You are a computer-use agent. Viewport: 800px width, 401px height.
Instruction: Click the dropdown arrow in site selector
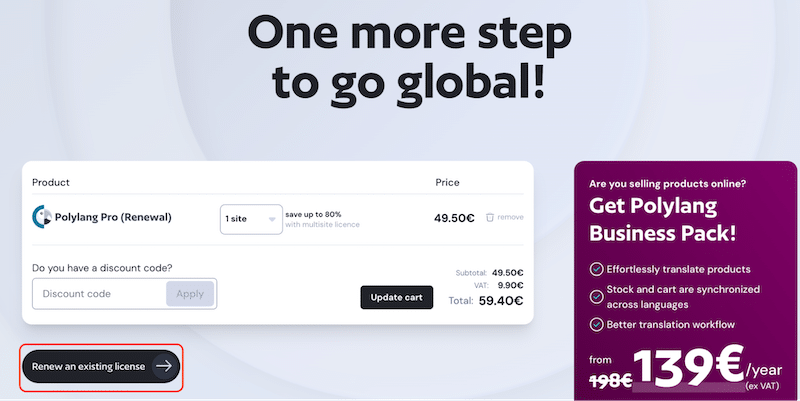tap(272, 219)
